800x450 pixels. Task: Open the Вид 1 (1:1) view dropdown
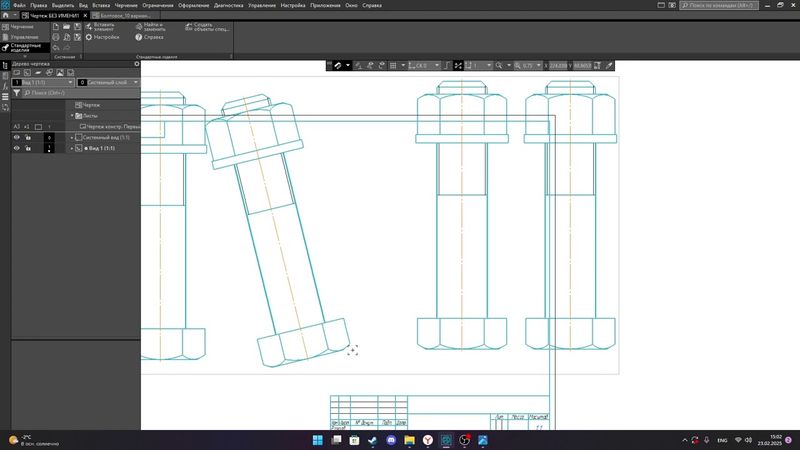pos(69,82)
